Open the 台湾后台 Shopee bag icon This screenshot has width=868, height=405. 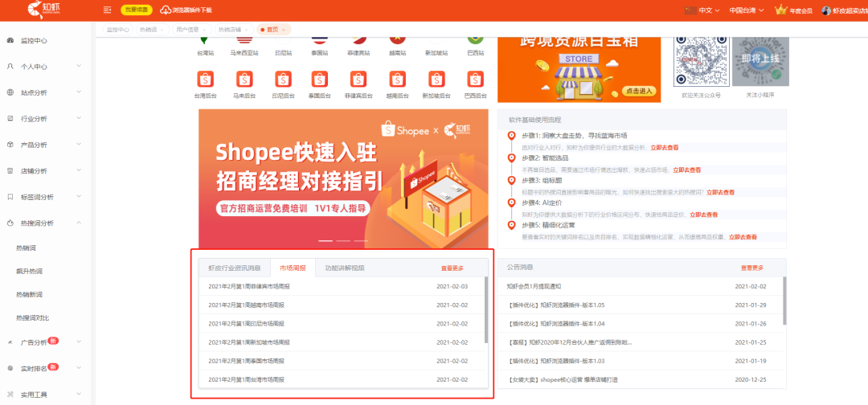(x=206, y=79)
